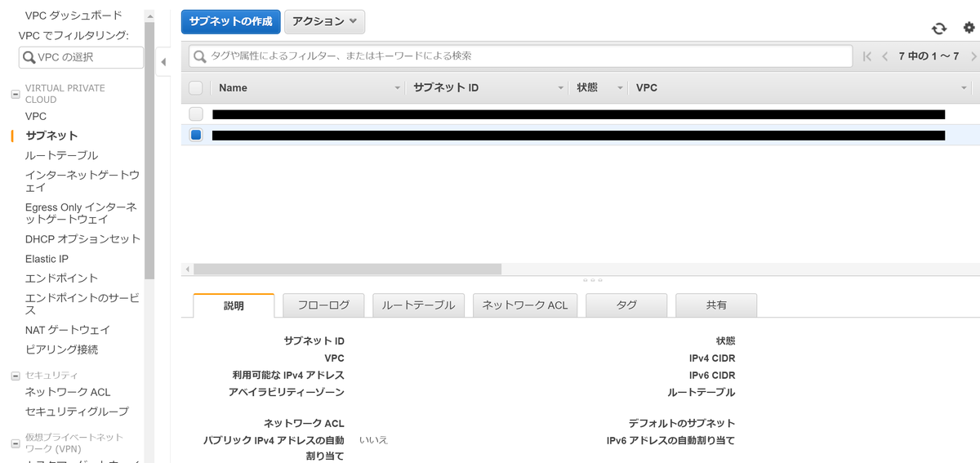980x463 pixels.
Task: Toggle the select-all header checkbox
Action: [195, 87]
